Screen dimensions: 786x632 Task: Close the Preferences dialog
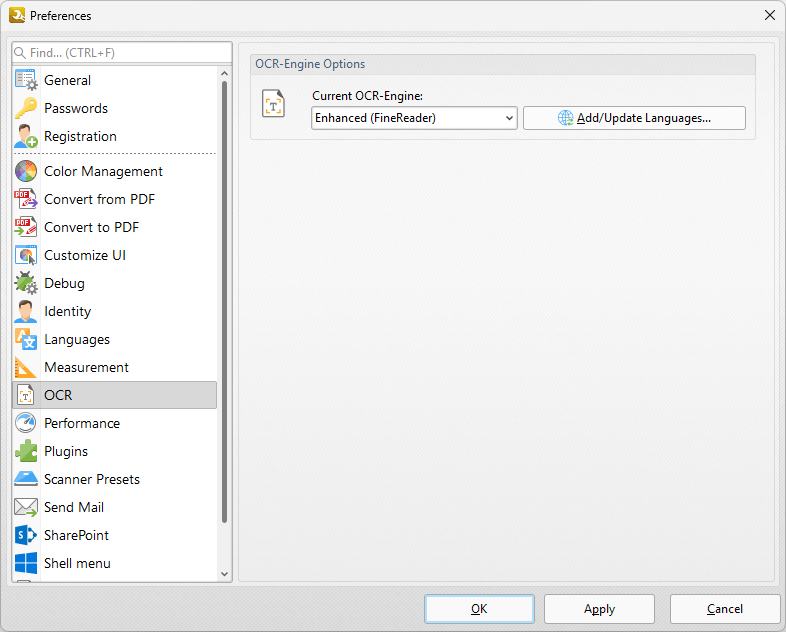(x=770, y=16)
